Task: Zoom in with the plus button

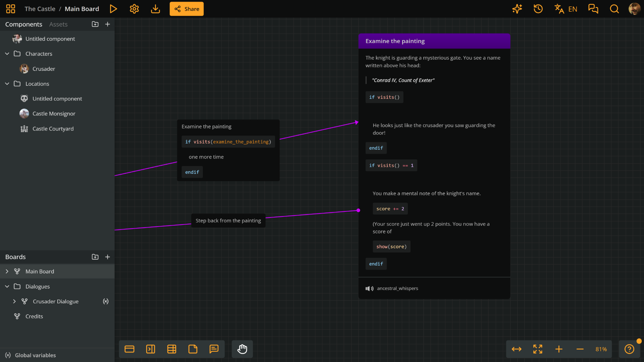Action: click(x=559, y=349)
